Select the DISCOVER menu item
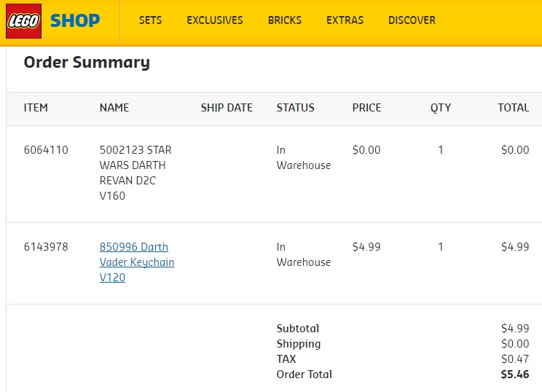The height and width of the screenshot is (392, 542). [x=412, y=20]
